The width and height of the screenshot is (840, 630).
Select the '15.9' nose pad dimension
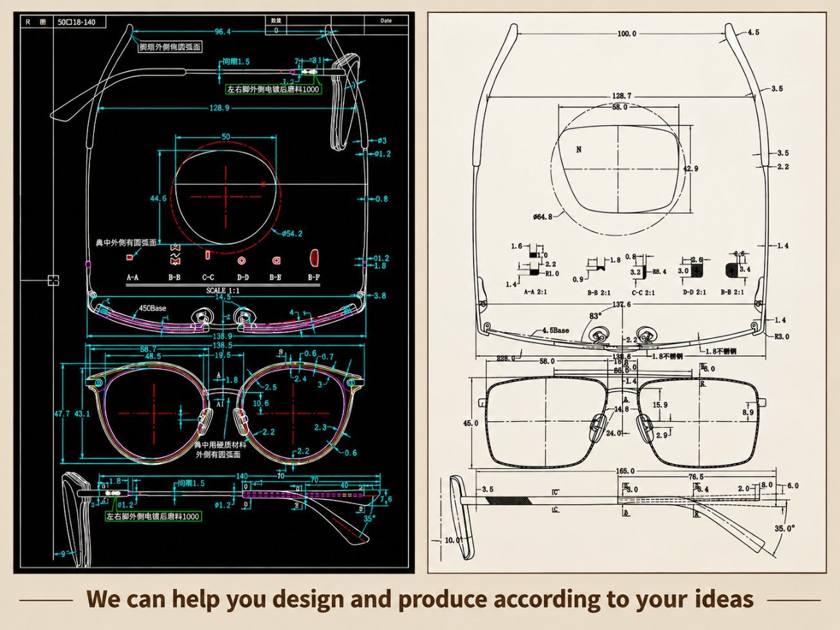coord(660,405)
